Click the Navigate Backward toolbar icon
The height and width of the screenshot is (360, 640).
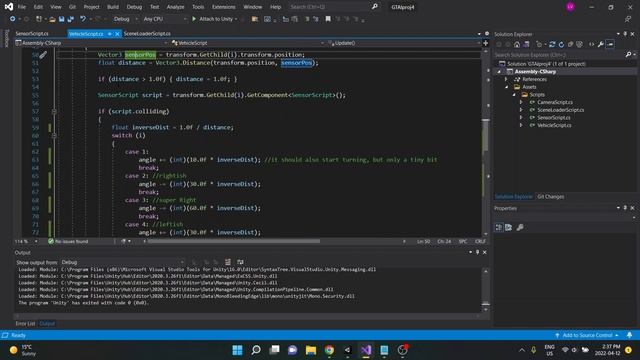(12, 19)
